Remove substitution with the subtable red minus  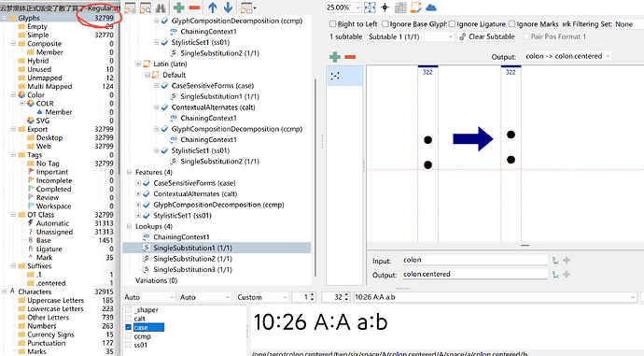pyautogui.click(x=350, y=57)
